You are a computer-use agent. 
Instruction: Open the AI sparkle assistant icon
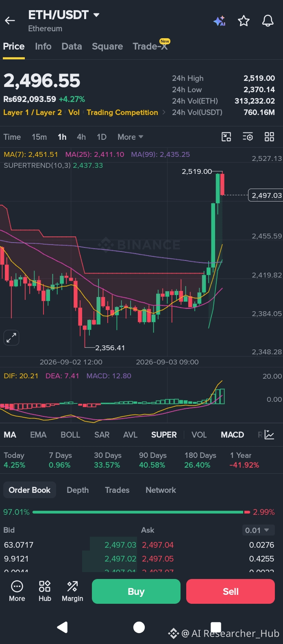click(x=220, y=21)
